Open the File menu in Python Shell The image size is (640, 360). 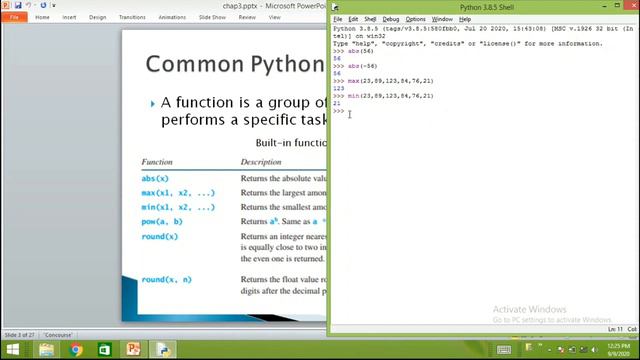pyautogui.click(x=338, y=19)
